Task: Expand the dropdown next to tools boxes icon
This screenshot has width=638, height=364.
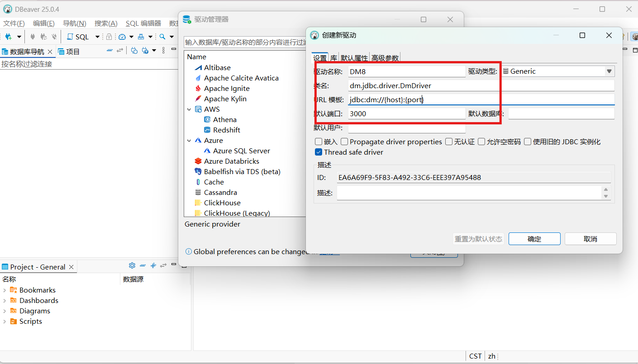Action: [150, 37]
